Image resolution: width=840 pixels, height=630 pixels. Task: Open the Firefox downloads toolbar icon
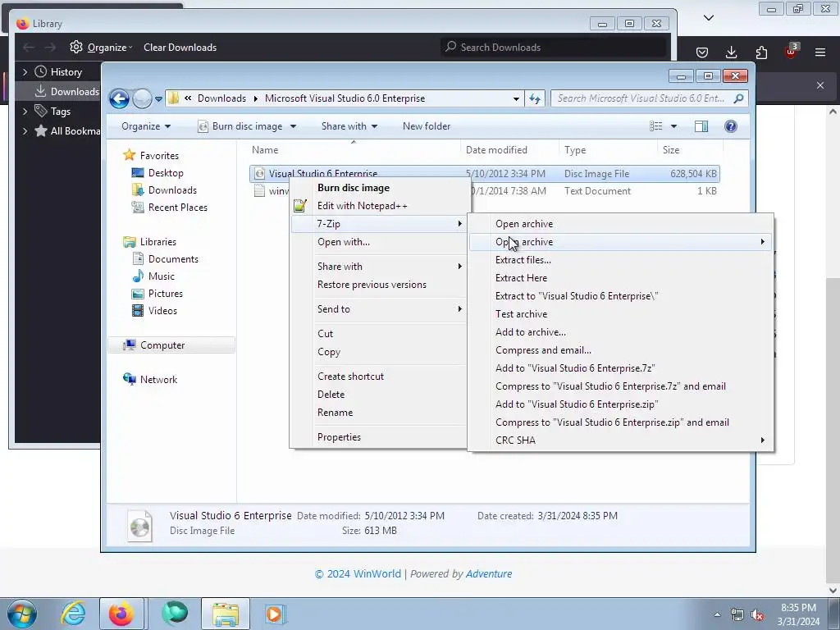click(x=731, y=52)
